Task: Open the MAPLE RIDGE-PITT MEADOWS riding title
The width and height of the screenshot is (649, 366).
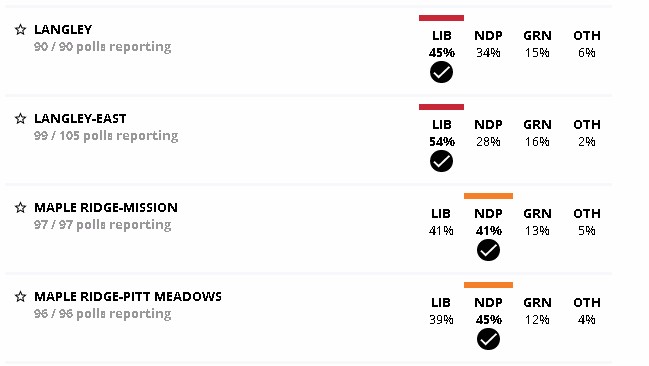Action: pos(128,296)
